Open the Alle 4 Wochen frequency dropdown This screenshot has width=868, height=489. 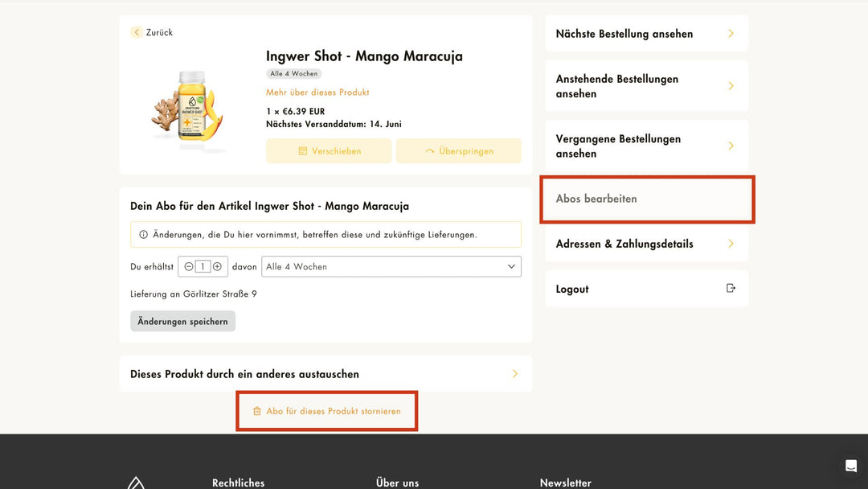point(391,267)
